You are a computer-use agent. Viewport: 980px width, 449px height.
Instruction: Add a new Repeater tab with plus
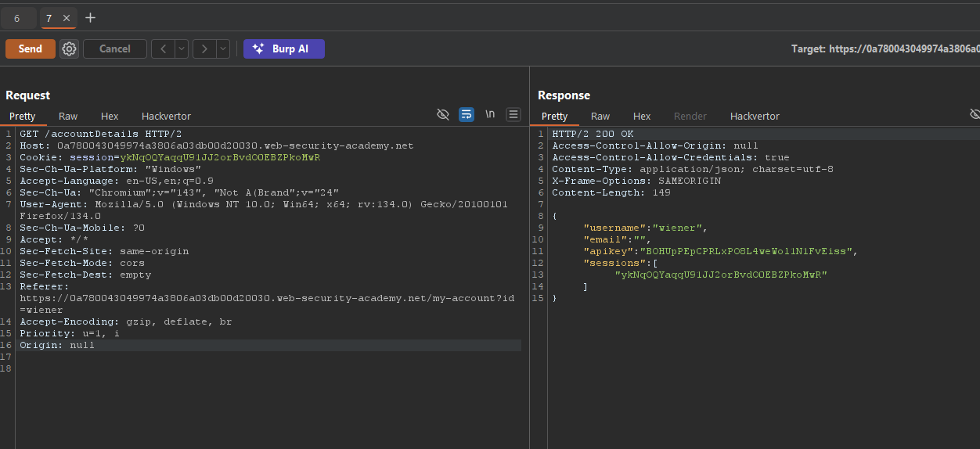(90, 17)
